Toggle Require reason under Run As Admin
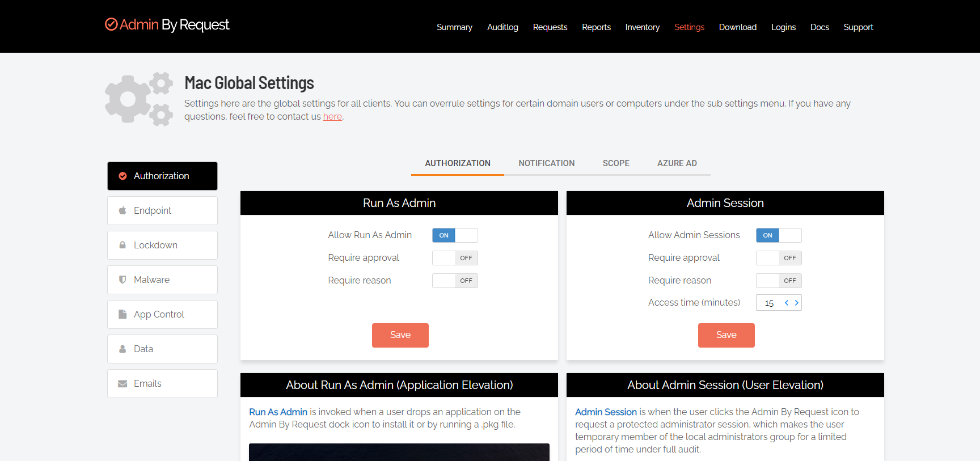The width and height of the screenshot is (980, 461). pyautogui.click(x=455, y=281)
